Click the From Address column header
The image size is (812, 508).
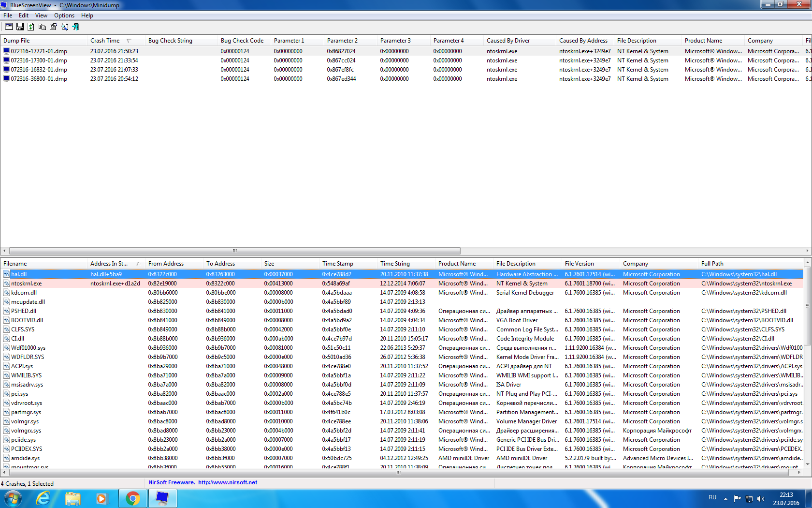174,264
